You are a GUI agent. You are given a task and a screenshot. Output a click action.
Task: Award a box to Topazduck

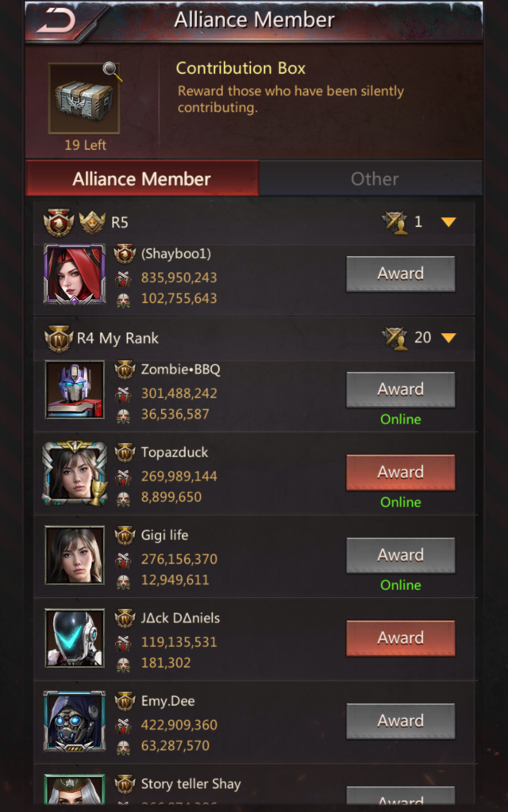[401, 473]
